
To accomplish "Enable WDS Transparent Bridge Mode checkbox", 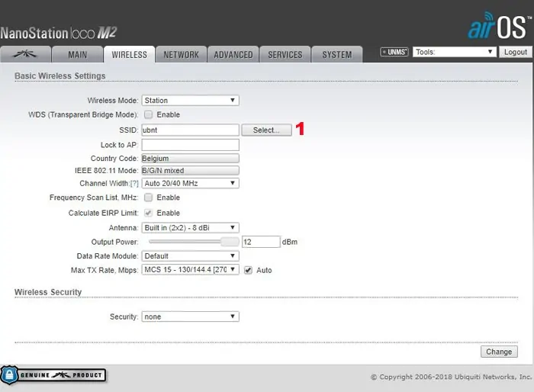I will click(149, 114).
